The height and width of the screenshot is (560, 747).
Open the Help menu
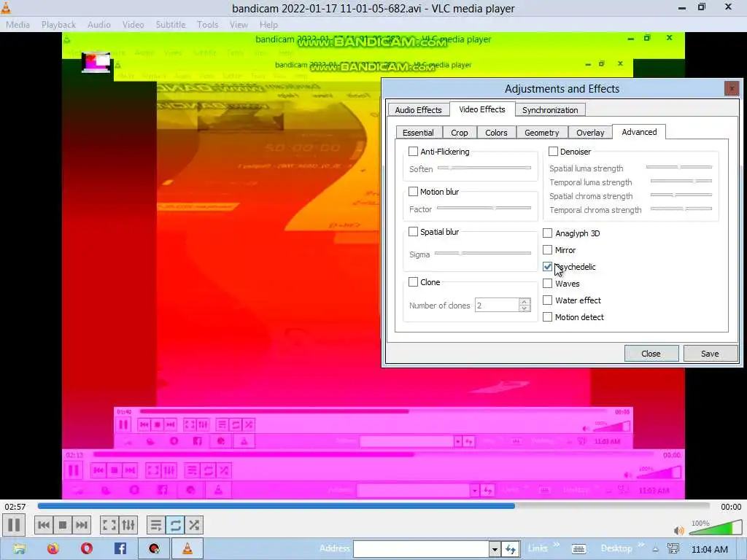[268, 24]
